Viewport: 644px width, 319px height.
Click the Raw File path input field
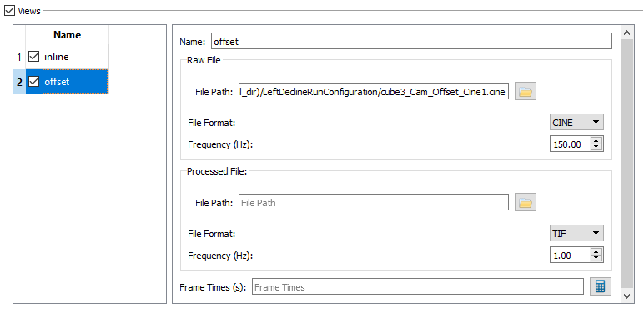pos(374,92)
